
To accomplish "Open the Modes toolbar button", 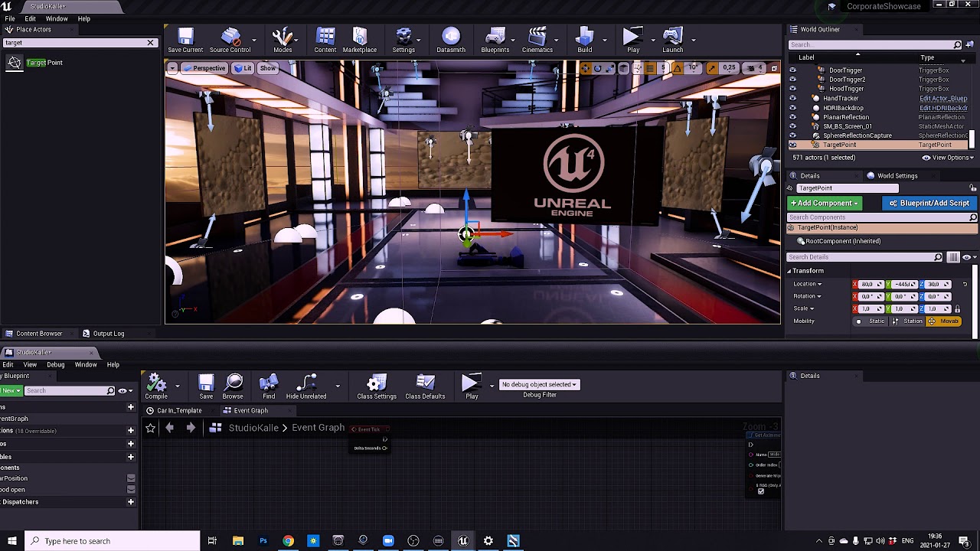I will 283,41.
